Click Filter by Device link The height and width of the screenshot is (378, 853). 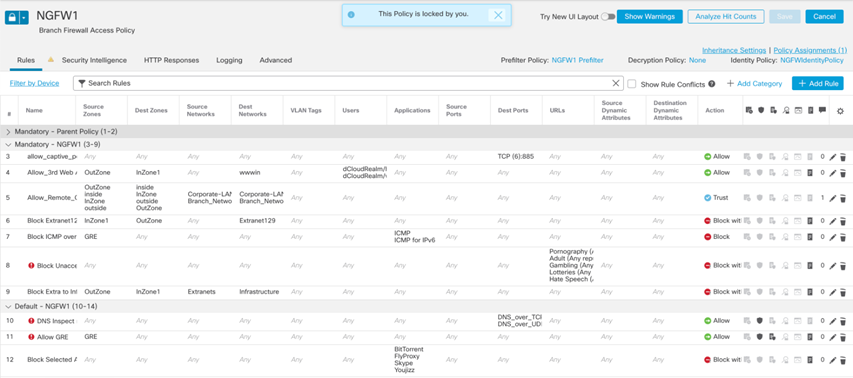34,83
